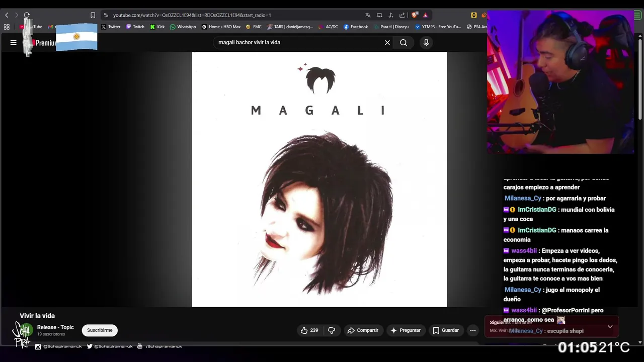Viewport: 644px width, 362px height.
Task: Click the Compartir share button
Action: pyautogui.click(x=363, y=330)
